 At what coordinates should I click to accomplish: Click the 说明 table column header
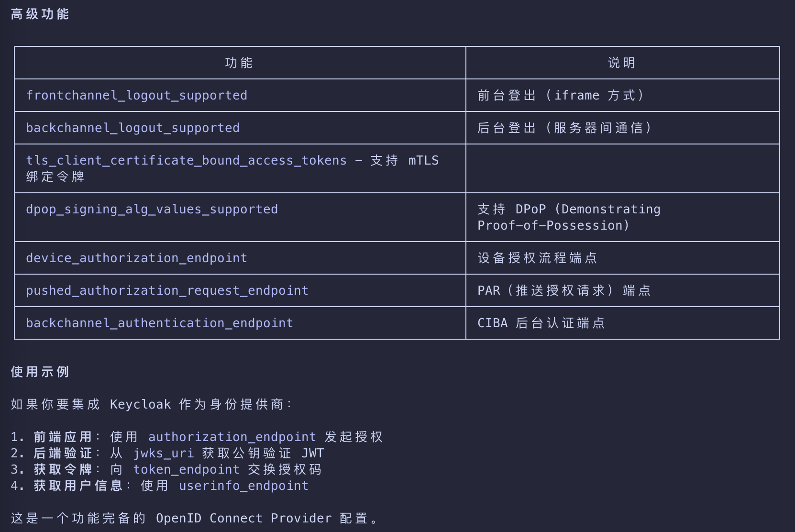point(622,63)
